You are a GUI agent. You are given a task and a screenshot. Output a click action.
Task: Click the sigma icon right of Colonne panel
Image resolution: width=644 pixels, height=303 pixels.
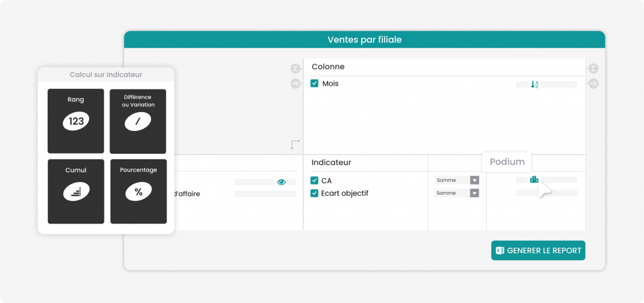(x=593, y=68)
